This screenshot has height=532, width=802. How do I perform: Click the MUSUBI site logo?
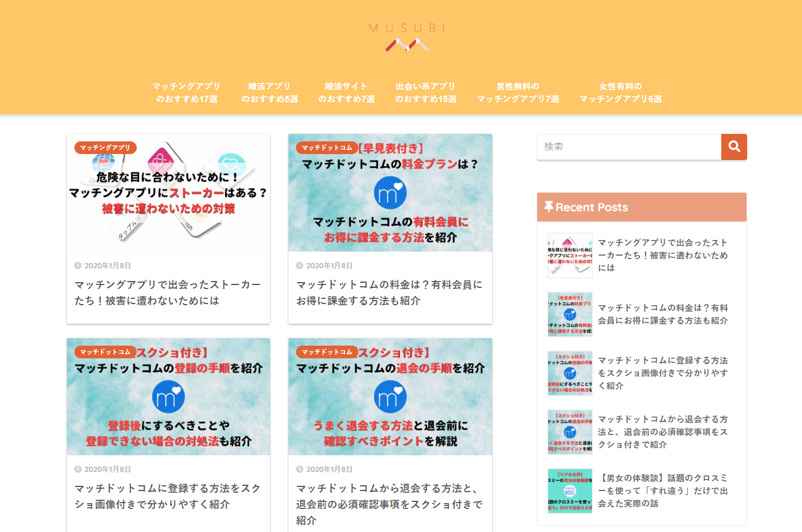[407, 38]
